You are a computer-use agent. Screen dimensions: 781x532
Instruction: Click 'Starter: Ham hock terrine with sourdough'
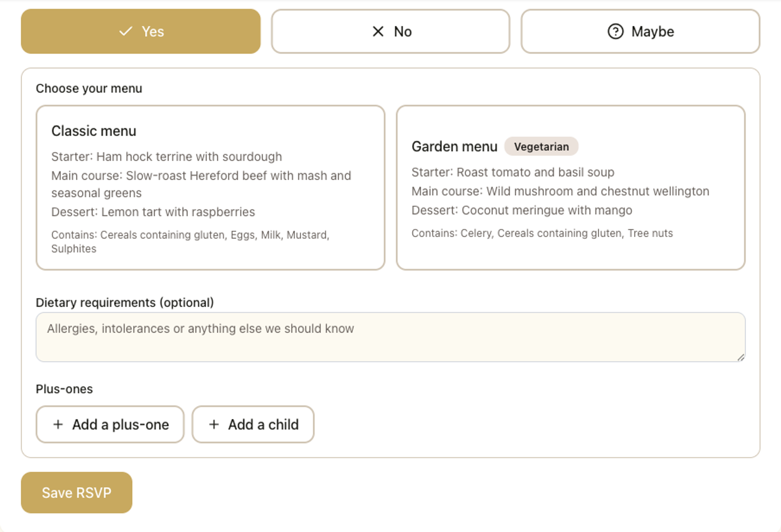[166, 157]
